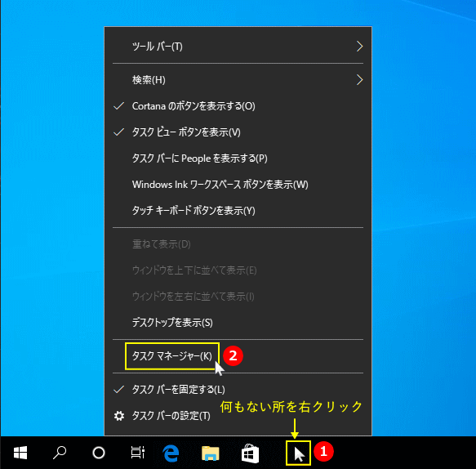Open File Explorer folder icon
Viewport: 476px width, 469px height.
(x=211, y=453)
